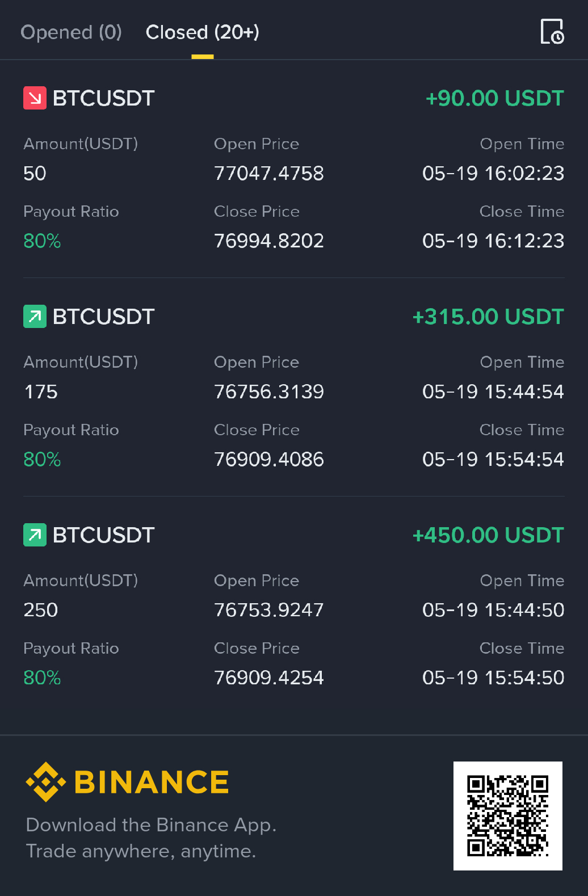The width and height of the screenshot is (588, 896).
Task: Click the green up-arrow icon on the +450.00 trade
Action: 35,535
